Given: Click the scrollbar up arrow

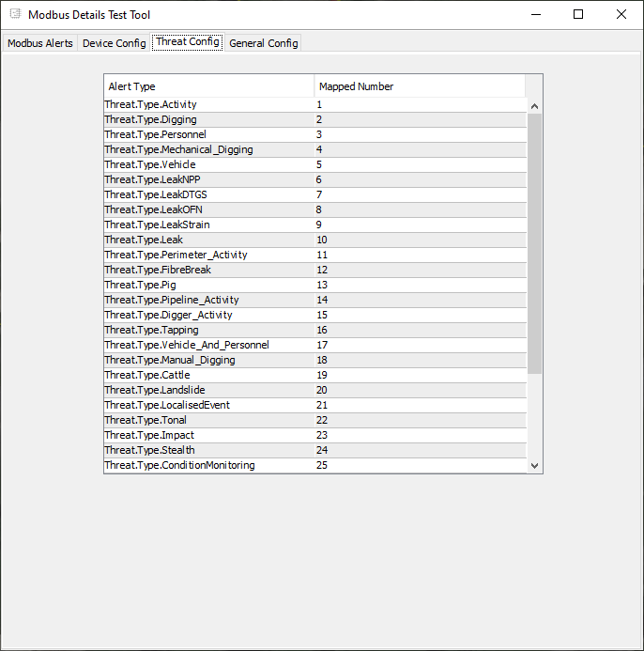Looking at the screenshot, I should tap(534, 106).
